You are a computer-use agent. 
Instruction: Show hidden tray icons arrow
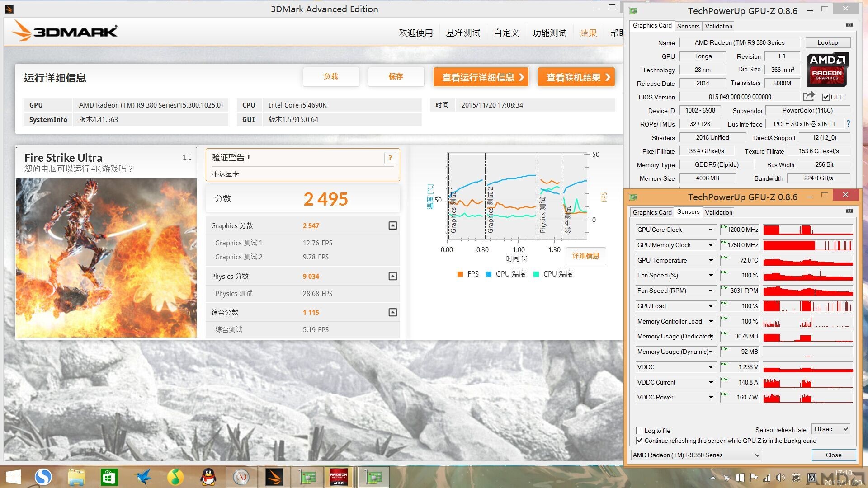[713, 478]
